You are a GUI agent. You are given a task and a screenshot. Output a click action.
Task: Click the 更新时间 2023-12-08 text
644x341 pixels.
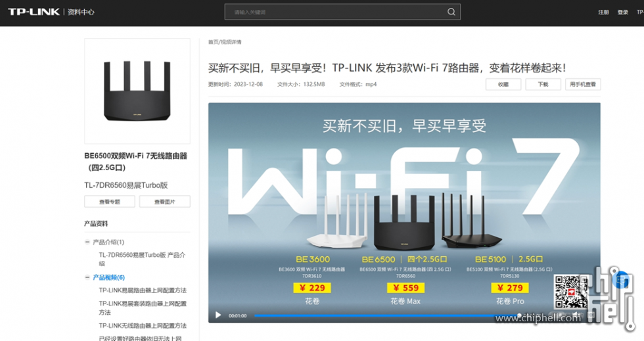tap(235, 84)
